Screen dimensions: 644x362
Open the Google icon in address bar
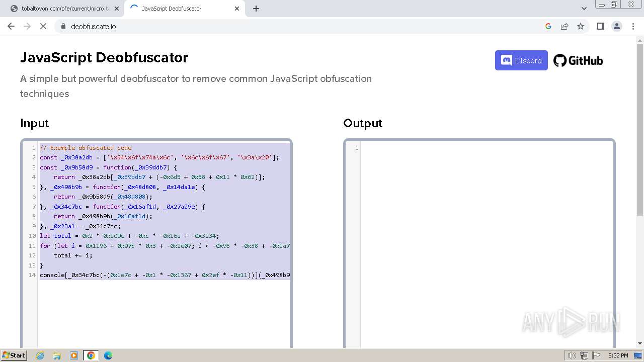click(x=548, y=26)
